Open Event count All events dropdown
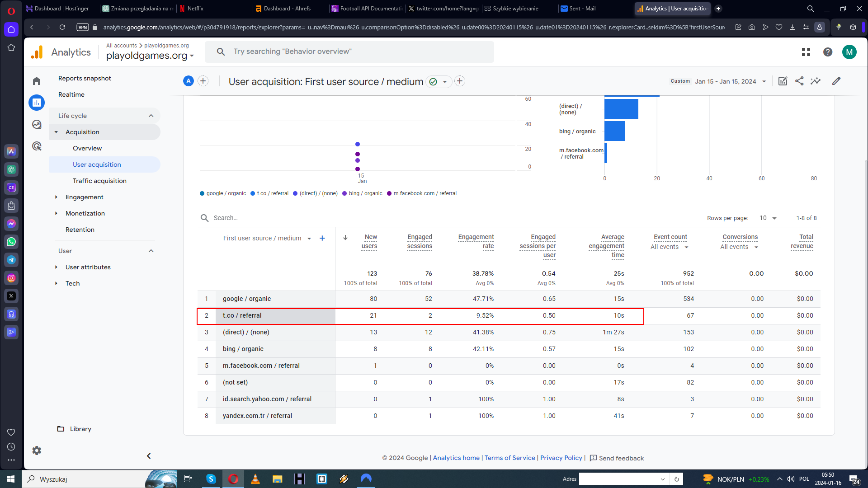 click(670, 247)
